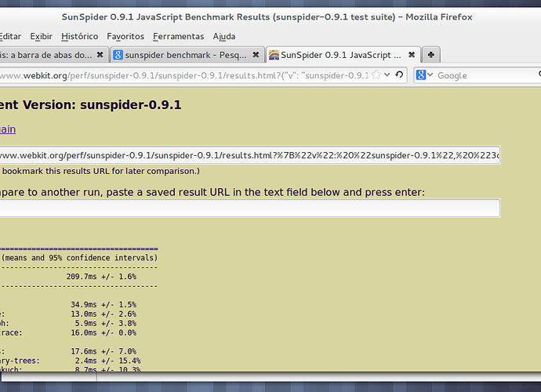541x392 pixels.
Task: Open the URL history dropdown arrow
Action: (x=387, y=74)
